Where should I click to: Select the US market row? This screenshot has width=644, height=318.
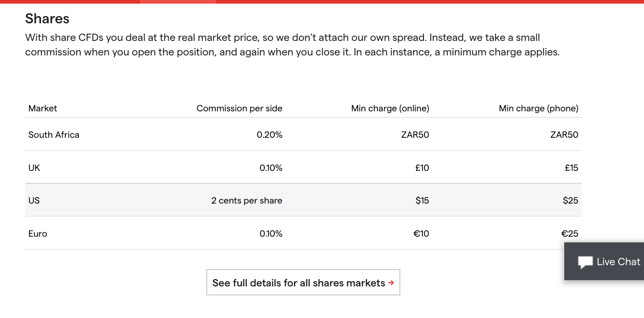click(x=303, y=200)
